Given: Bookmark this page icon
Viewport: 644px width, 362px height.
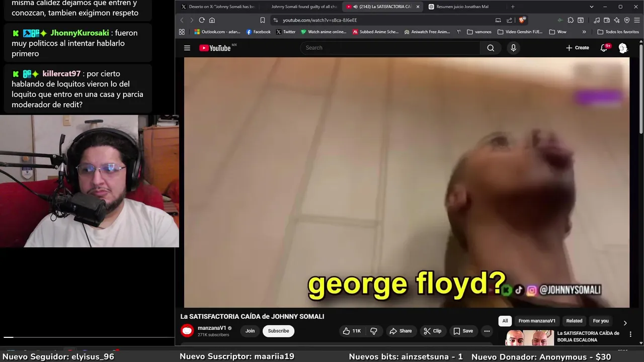Looking at the screenshot, I should point(263,20).
